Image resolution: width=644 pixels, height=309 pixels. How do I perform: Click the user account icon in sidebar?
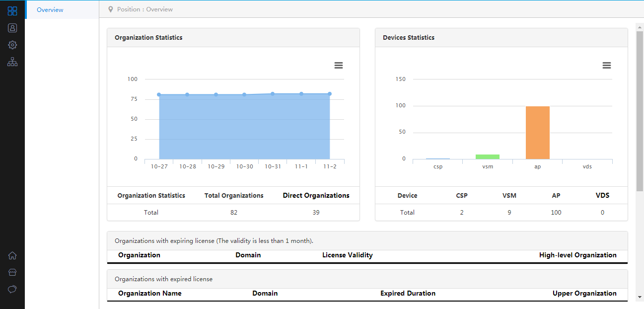(x=12, y=28)
